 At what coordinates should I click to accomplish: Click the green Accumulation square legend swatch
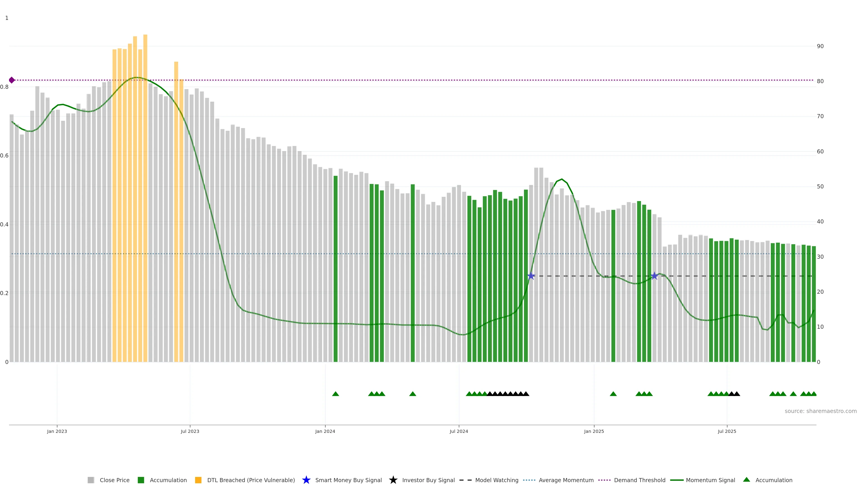(141, 480)
